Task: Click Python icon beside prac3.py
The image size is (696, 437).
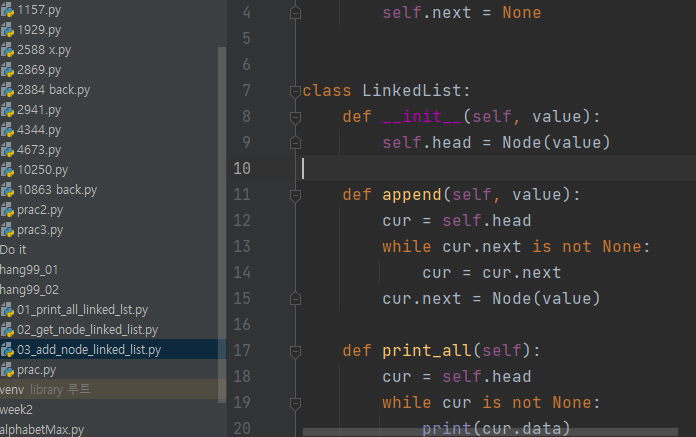Action: (8, 229)
